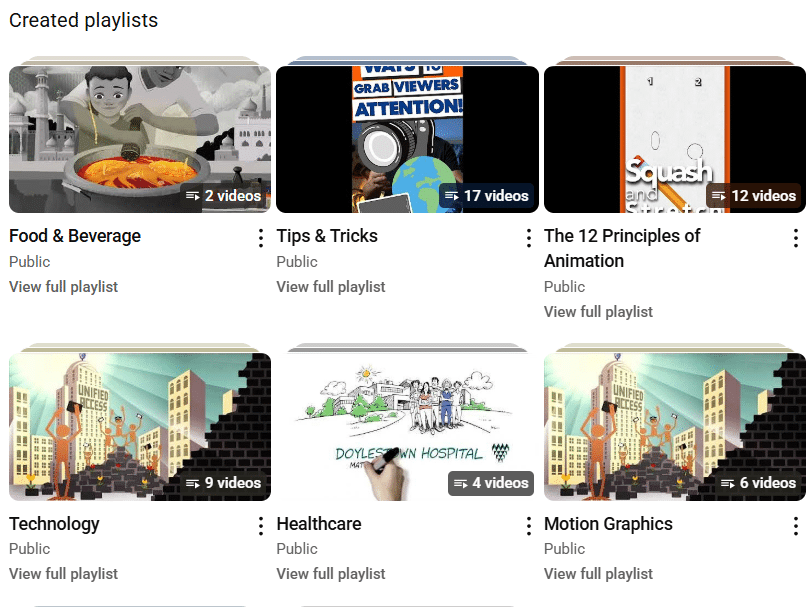808x607 pixels.
Task: Open the Doylestown Hospital Healthcare thumbnail
Action: [407, 427]
